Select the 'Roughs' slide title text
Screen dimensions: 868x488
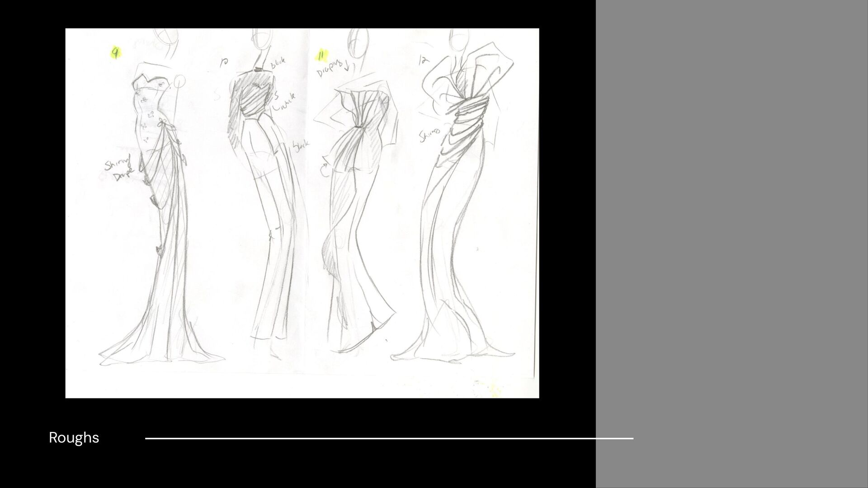(x=74, y=437)
